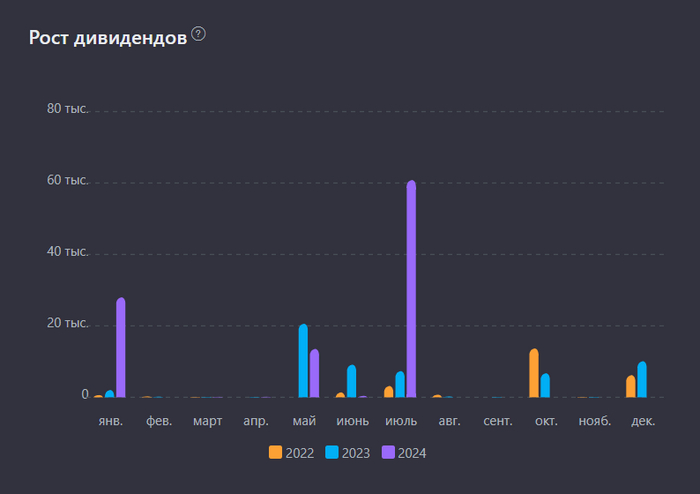Toggle the 2023 series in legend

348,452
